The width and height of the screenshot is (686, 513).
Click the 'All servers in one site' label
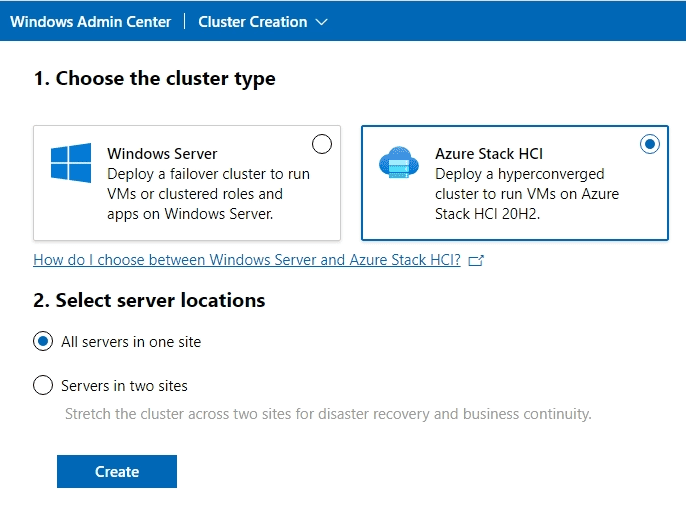click(x=131, y=342)
